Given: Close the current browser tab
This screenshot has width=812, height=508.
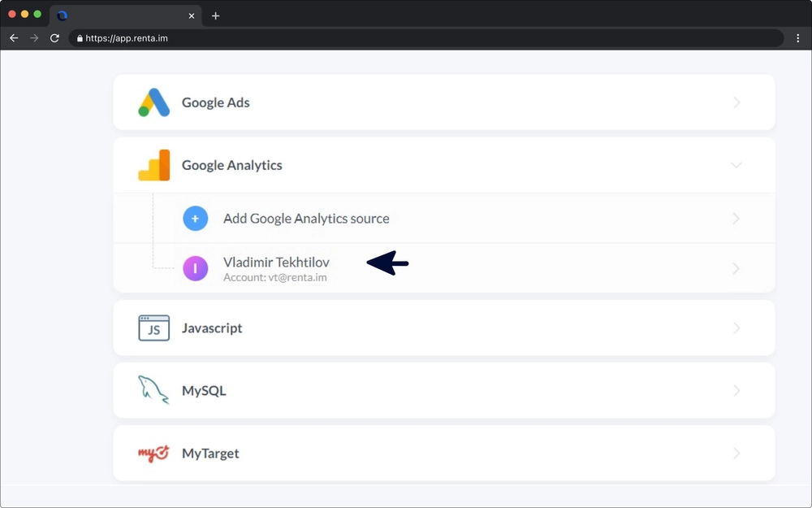Looking at the screenshot, I should [x=192, y=16].
